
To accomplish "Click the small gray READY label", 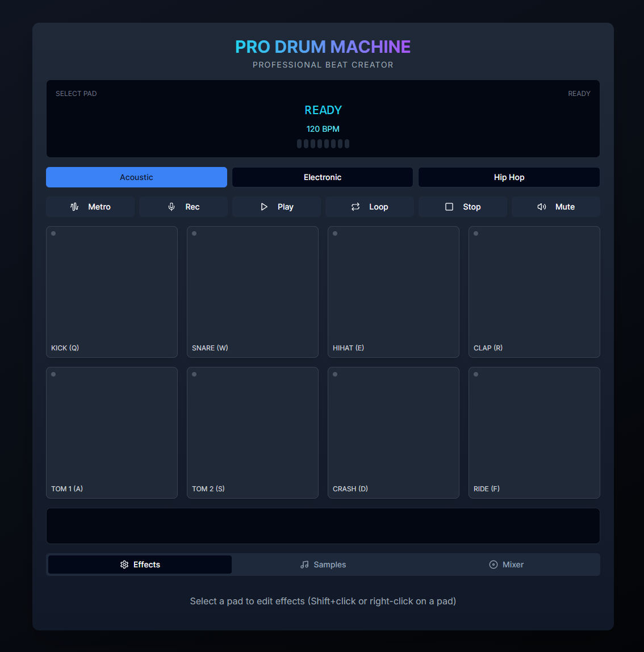I will 579,94.
